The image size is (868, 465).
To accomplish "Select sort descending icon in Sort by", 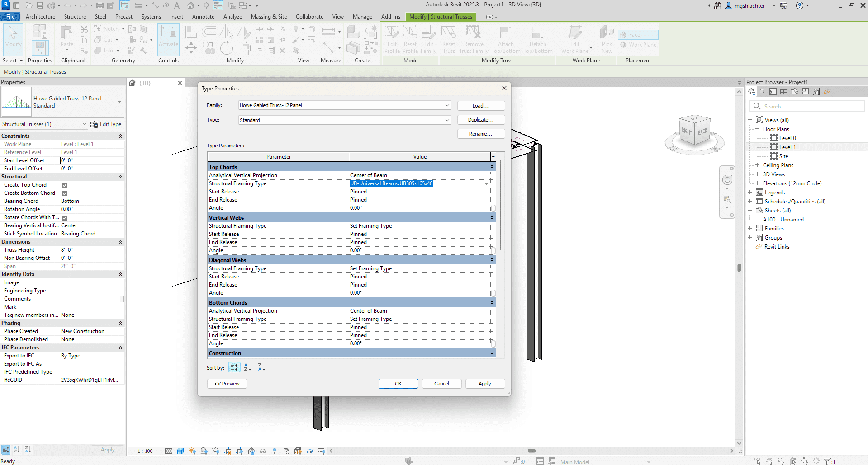I will [261, 367].
